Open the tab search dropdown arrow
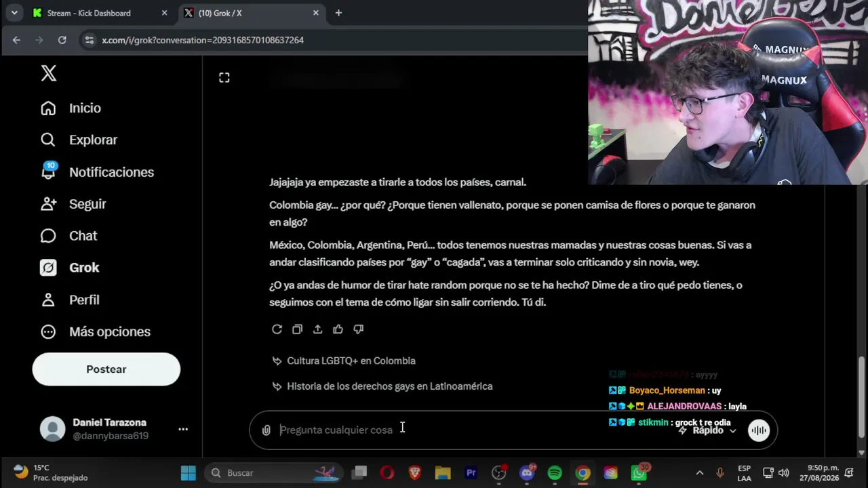The image size is (868, 488). [x=14, y=13]
